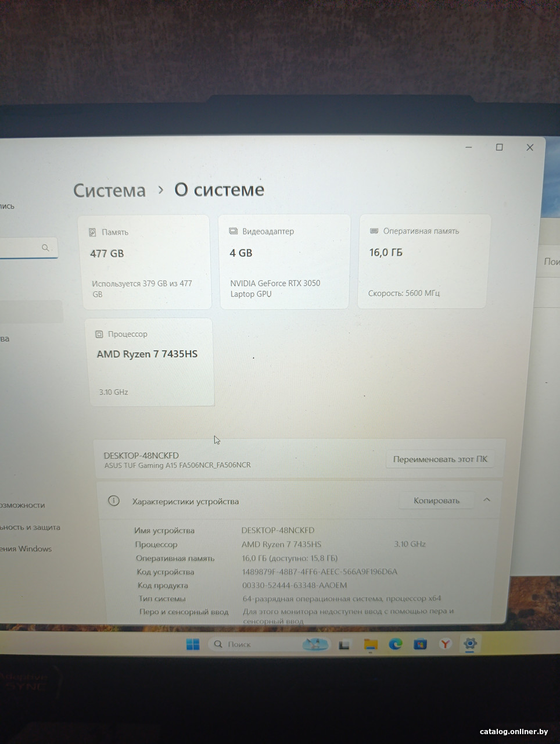Launch Yandex Browser from the taskbar
Viewport: 560px width, 744px height.
point(445,643)
